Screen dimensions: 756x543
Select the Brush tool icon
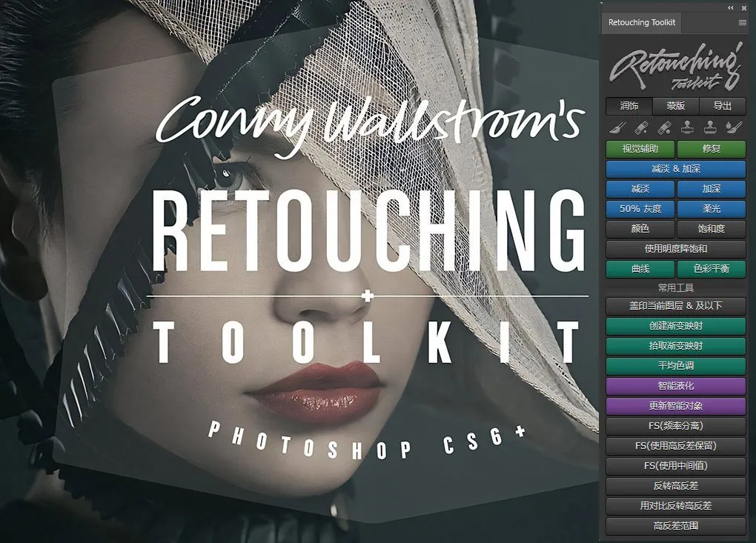coord(617,127)
